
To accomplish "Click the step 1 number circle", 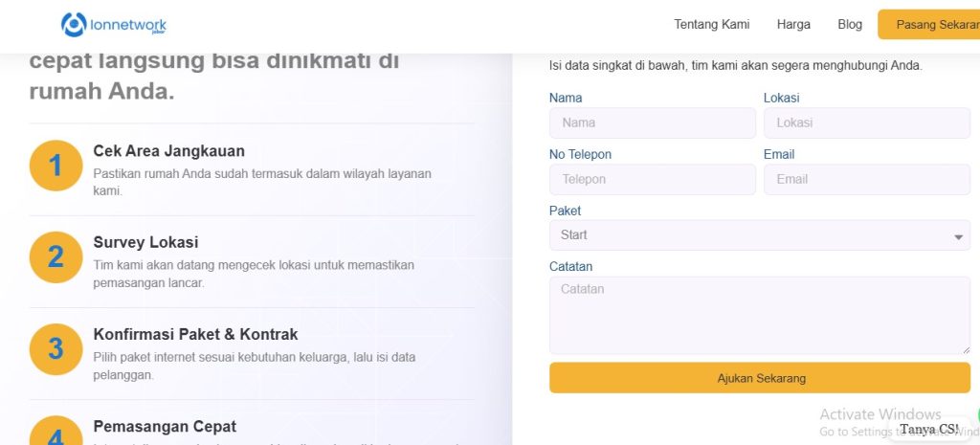I will pos(56,166).
